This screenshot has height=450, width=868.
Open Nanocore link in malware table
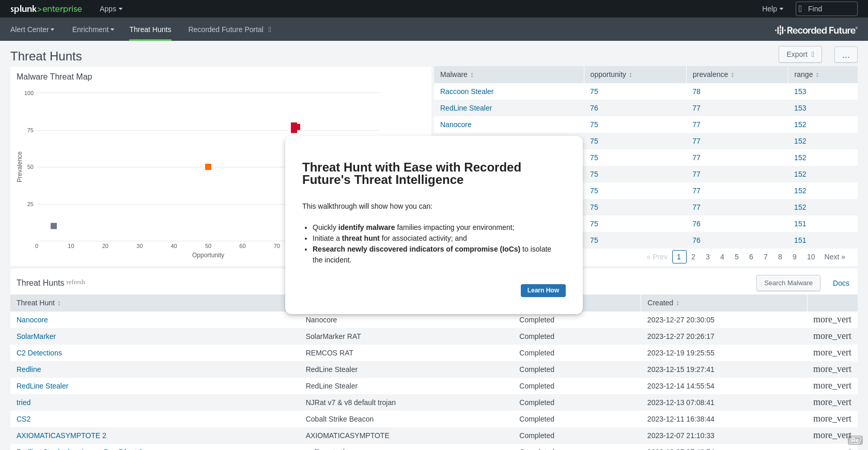coord(456,125)
